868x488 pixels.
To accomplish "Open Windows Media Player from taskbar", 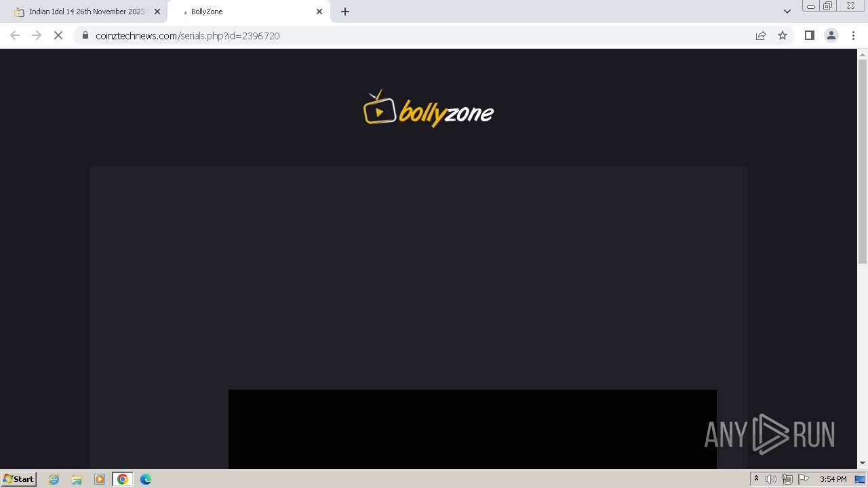I will tap(100, 479).
